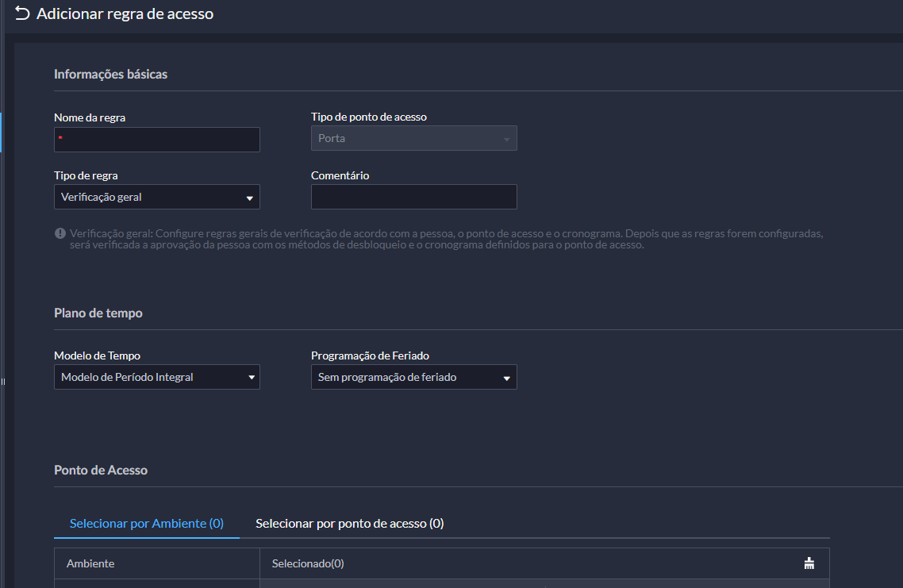Open the Tipo de ponto de acesso dropdown
Screen dimensions: 903x588
tap(413, 138)
